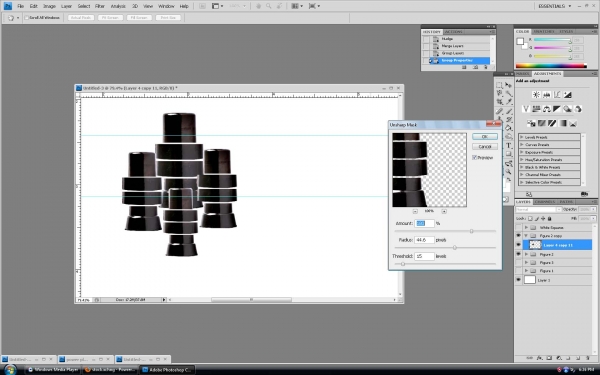Viewport: 600px width, 375px height.
Task: Switch to the Channels tab
Action: (x=545, y=202)
